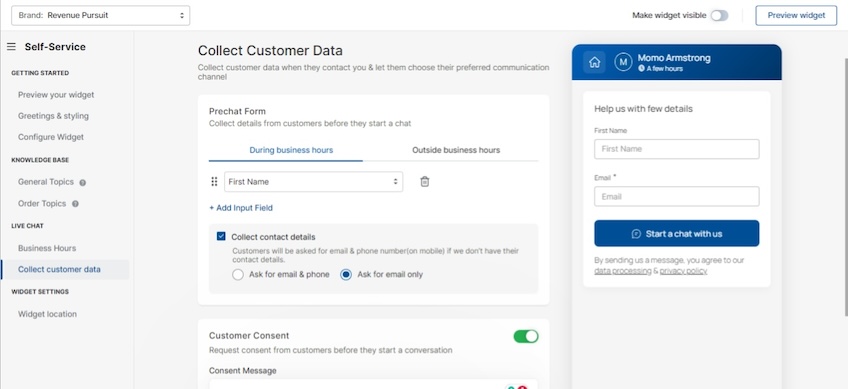Click the Help us with few details text
This screenshot has height=389, width=848.
pyautogui.click(x=644, y=109)
